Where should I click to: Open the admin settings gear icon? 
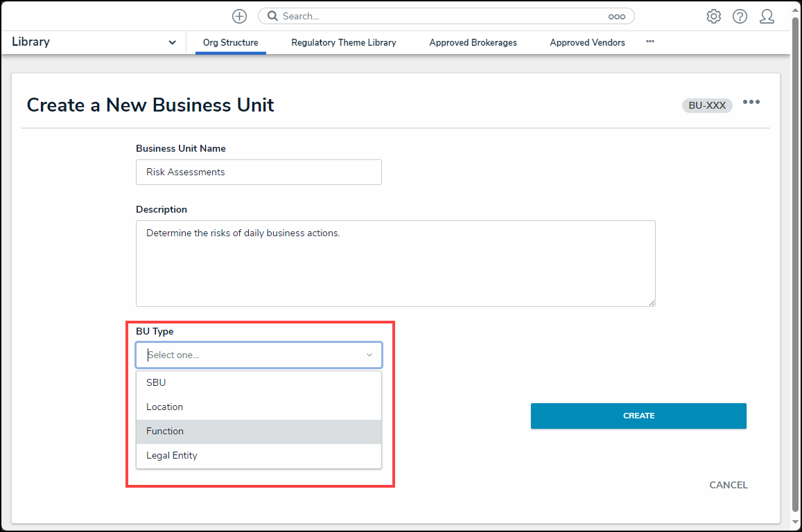[713, 16]
